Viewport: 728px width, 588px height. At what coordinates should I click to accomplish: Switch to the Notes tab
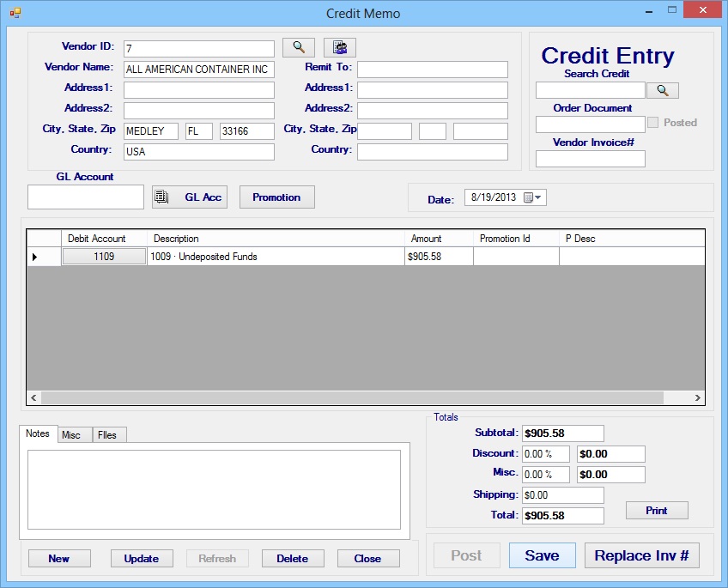click(38, 433)
